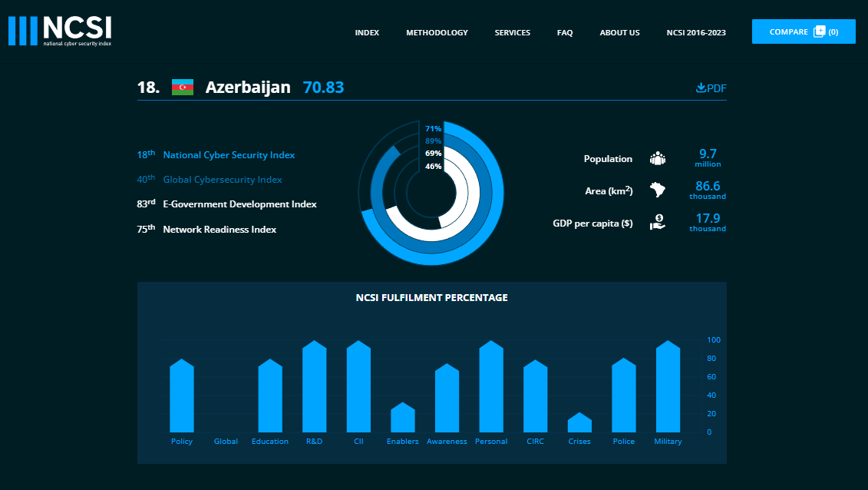
Task: Click the Personal bar in chart
Action: (491, 386)
